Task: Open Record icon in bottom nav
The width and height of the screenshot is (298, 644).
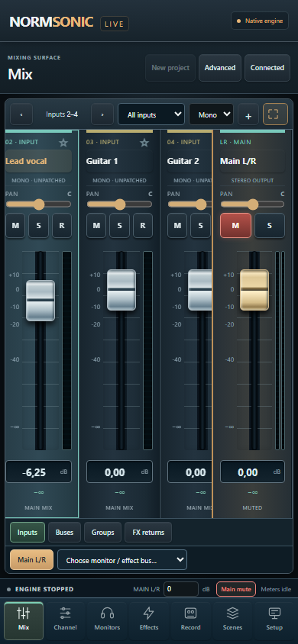Action: click(190, 613)
